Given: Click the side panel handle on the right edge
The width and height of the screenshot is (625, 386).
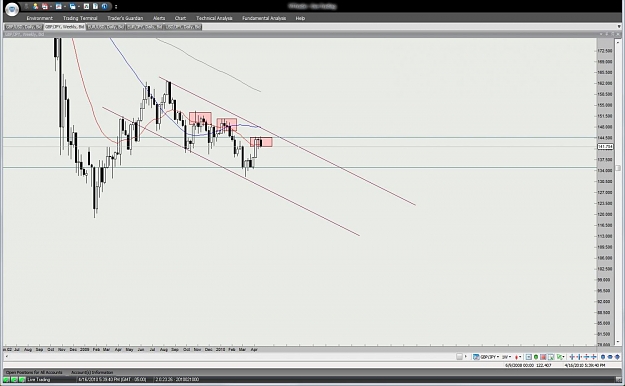Looking at the screenshot, I should [x=618, y=168].
